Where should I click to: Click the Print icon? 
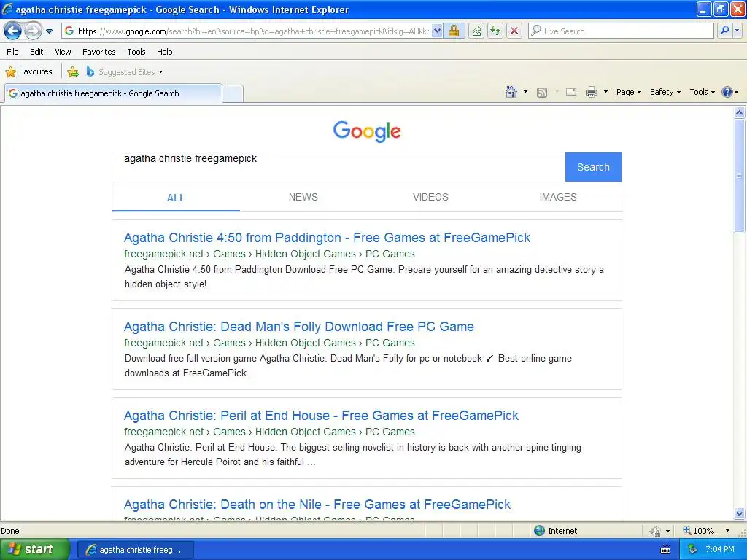point(591,93)
